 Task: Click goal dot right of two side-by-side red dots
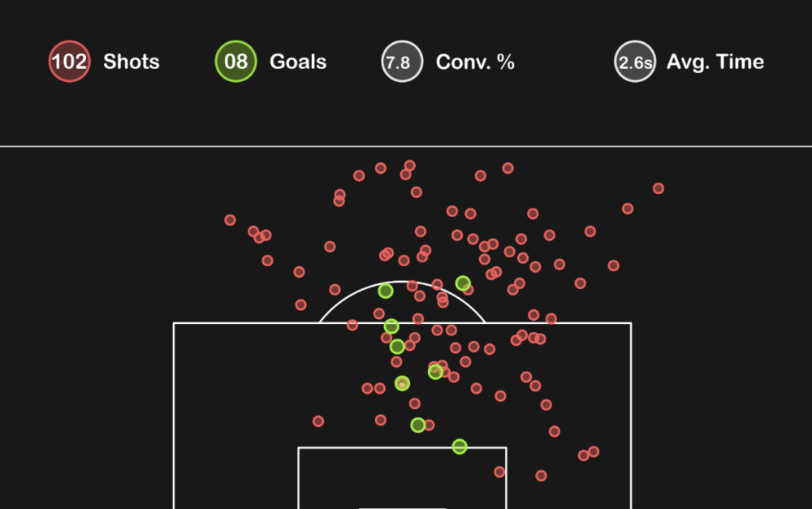403,383
